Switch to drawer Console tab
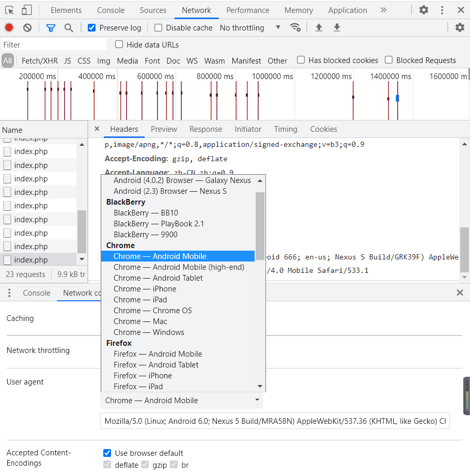This screenshot has width=470, height=476. click(x=36, y=293)
